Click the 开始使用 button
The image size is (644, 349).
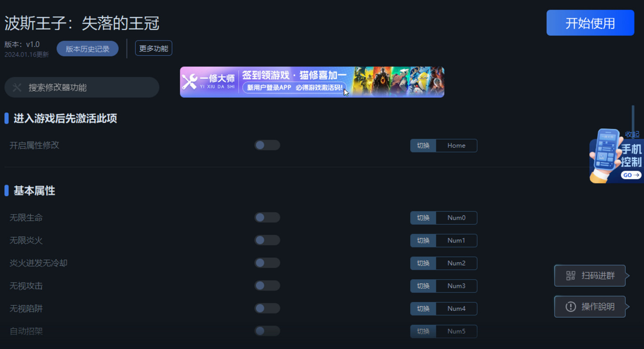point(590,23)
